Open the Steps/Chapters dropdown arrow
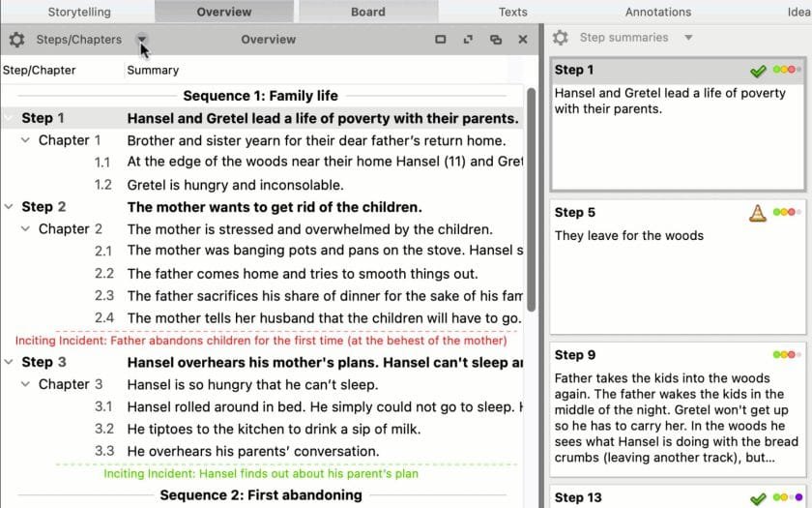 [142, 40]
